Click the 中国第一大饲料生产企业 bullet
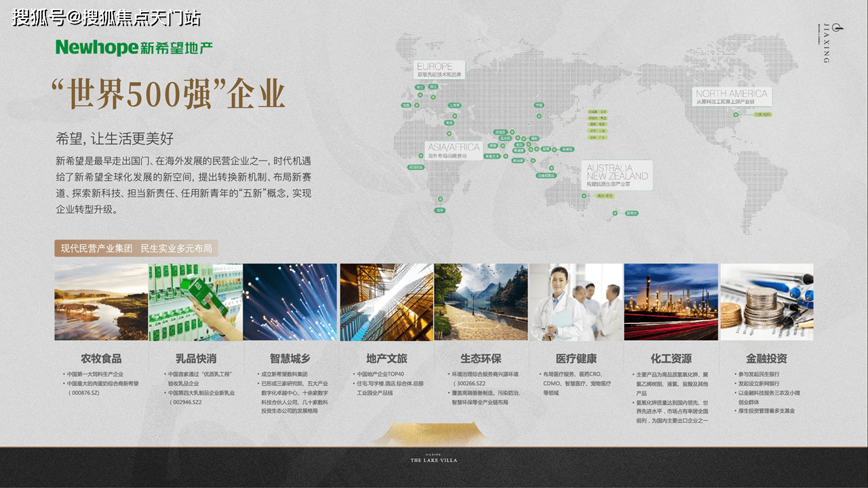Screen dimensions: 868x488 click(94, 374)
